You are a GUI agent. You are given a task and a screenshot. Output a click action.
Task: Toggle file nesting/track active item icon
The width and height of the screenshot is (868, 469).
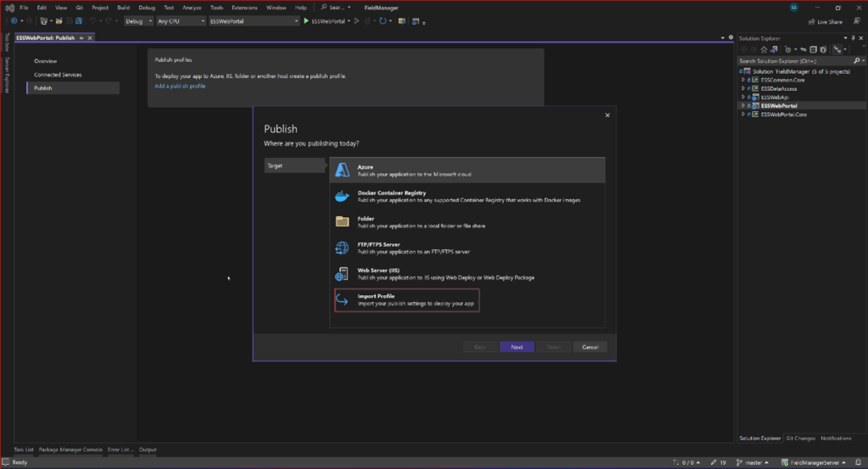click(837, 49)
